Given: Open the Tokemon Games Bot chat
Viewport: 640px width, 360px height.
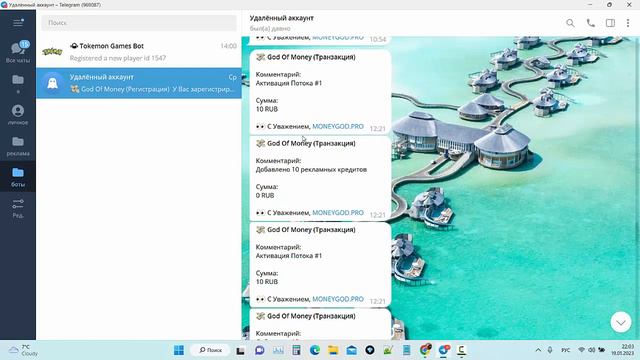Looking at the screenshot, I should pyautogui.click(x=139, y=52).
